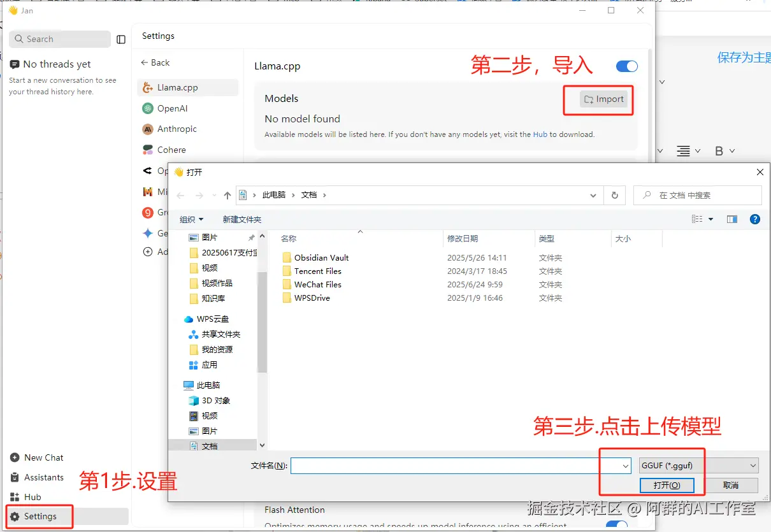Viewport: 771px width, 532px height.
Task: Expand the address bar history dropdown
Action: pos(594,195)
